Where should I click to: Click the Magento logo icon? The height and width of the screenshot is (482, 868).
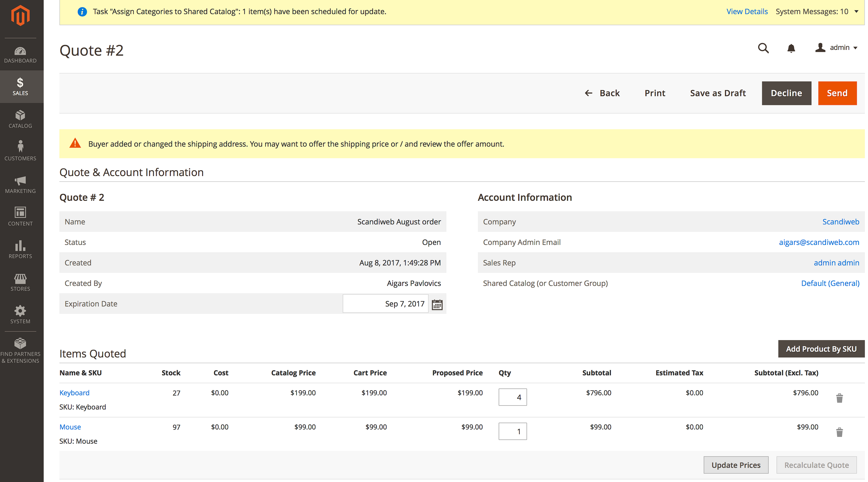(x=20, y=15)
